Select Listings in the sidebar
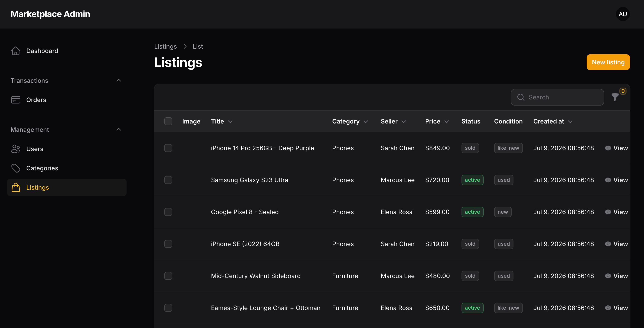 point(67,187)
